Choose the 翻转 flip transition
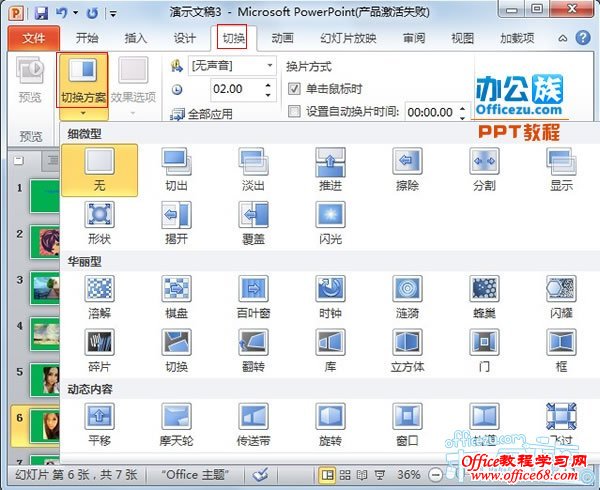 (x=253, y=351)
